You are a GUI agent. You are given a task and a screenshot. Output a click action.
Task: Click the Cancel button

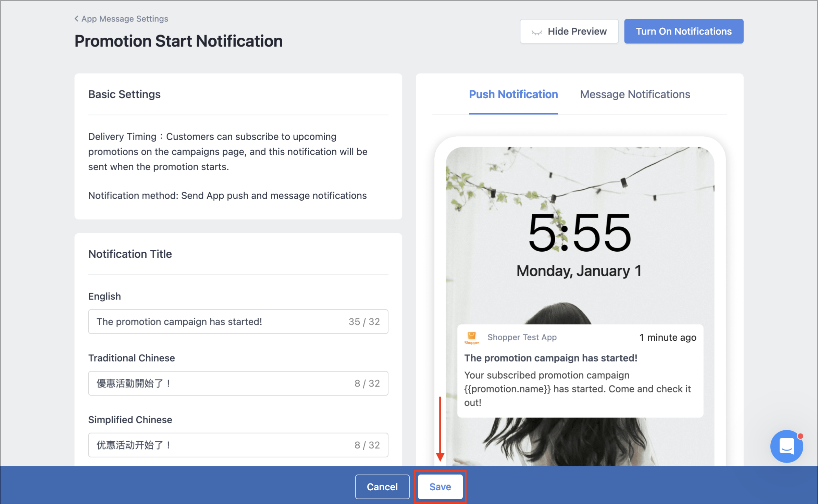pos(382,487)
